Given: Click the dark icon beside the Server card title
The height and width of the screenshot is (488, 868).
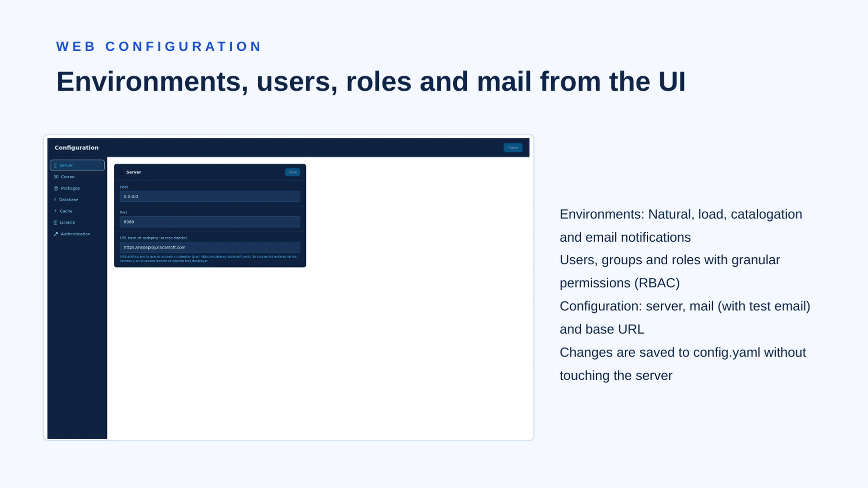Looking at the screenshot, I should 122,173.
